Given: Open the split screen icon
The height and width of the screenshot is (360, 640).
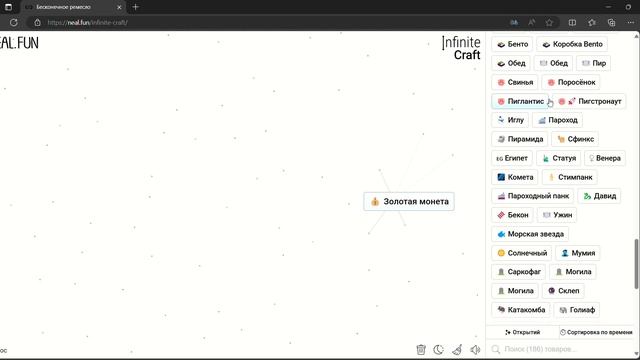Looking at the screenshot, I should [572, 22].
